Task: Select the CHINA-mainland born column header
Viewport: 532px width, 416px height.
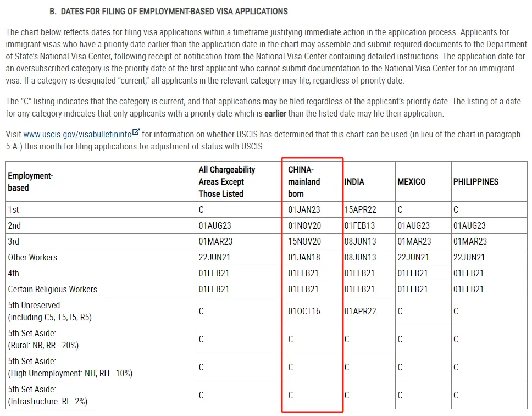Action: pyautogui.click(x=304, y=181)
